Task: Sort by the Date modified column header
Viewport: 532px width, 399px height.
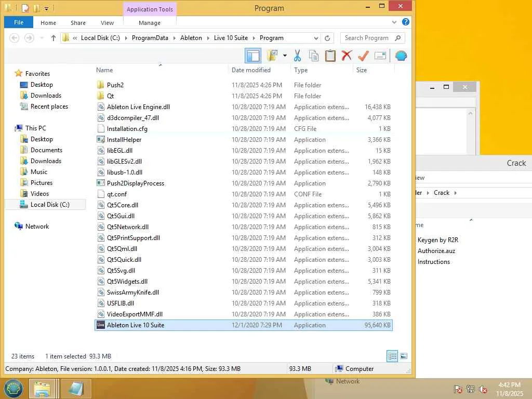Action: click(251, 70)
